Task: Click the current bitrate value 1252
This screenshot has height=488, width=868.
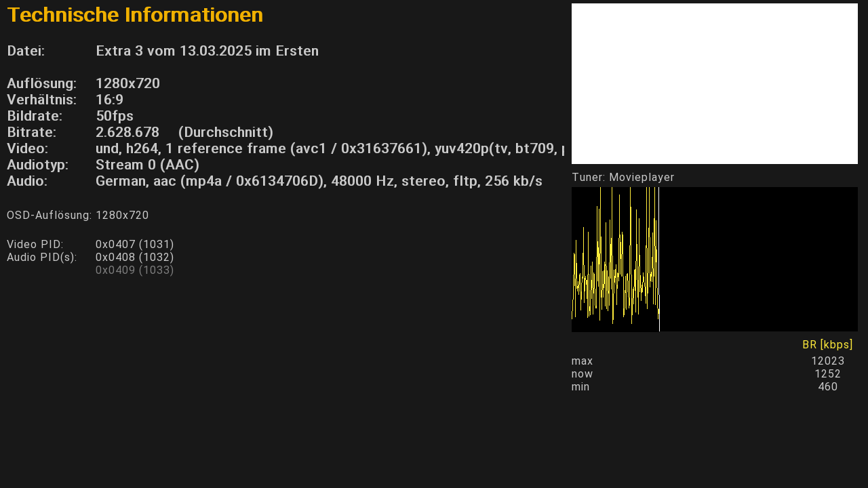Action: [827, 374]
